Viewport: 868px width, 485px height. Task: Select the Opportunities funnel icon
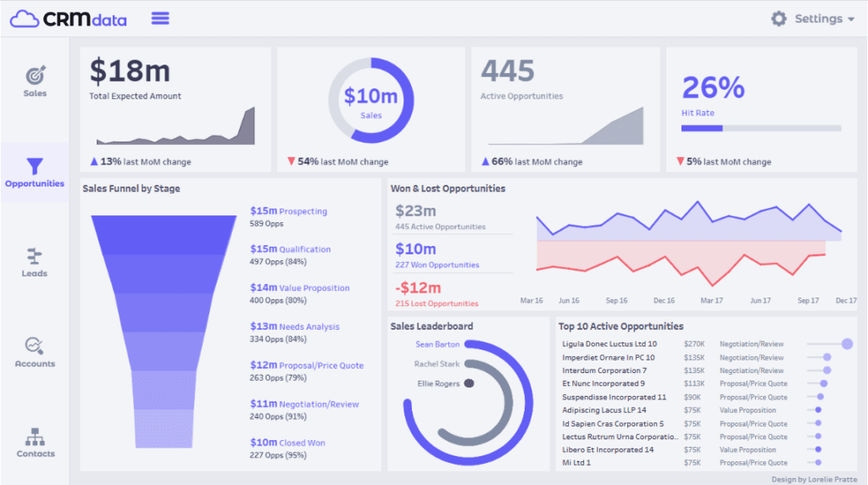tap(35, 166)
